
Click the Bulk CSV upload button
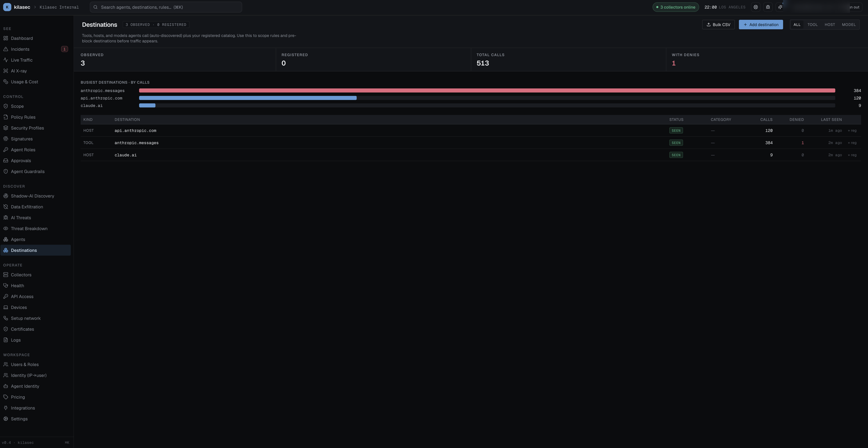click(x=718, y=25)
